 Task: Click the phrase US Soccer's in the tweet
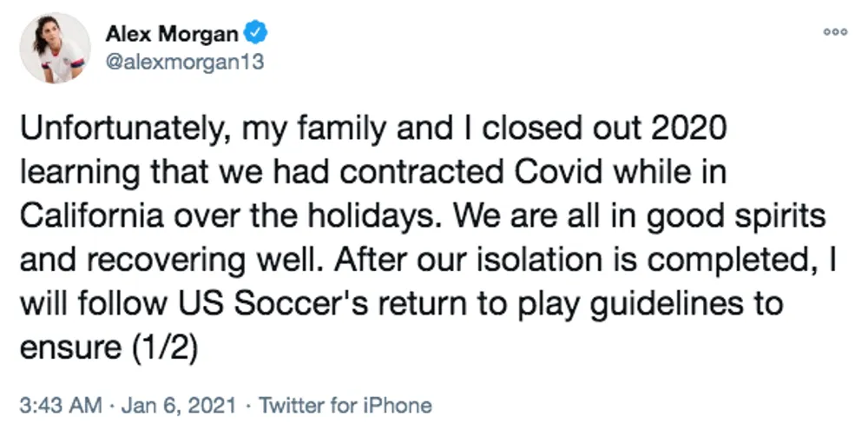coord(273,303)
